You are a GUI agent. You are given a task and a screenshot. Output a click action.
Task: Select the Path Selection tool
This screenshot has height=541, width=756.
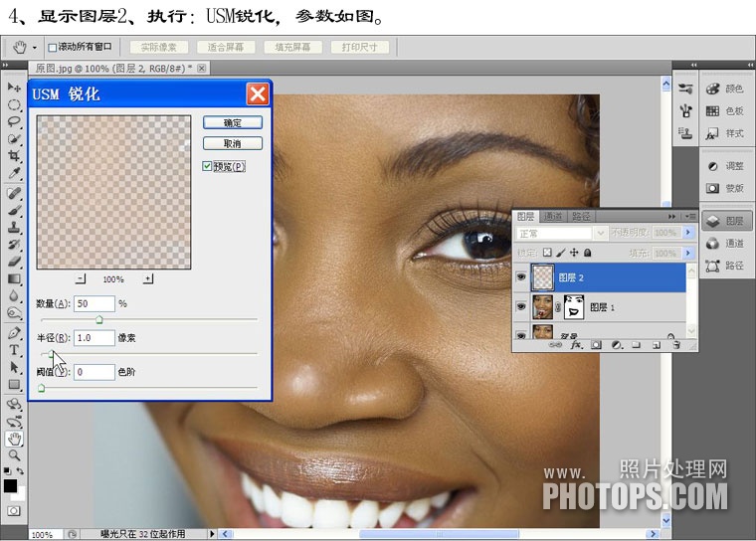click(14, 367)
